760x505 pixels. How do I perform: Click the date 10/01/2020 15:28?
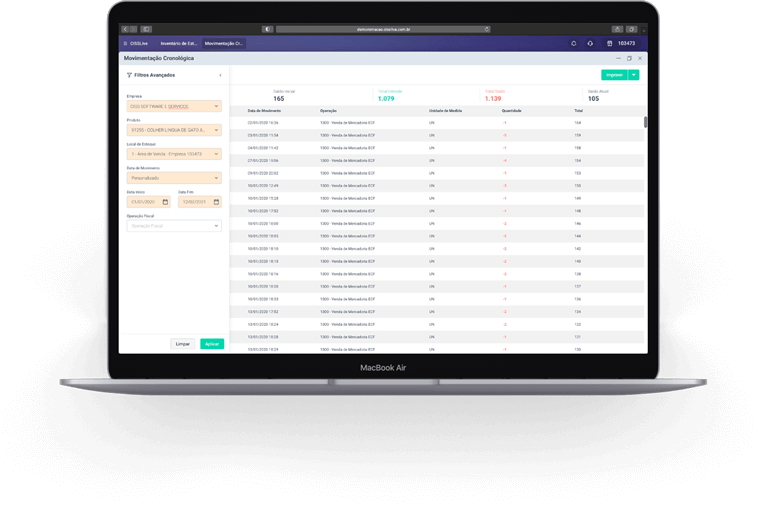(x=263, y=199)
